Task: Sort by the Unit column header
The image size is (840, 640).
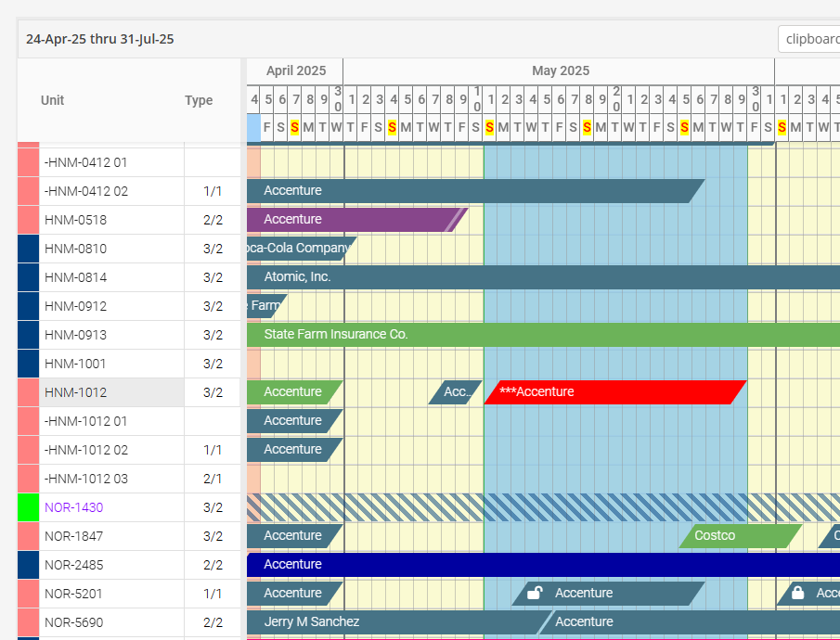Action: (53, 100)
